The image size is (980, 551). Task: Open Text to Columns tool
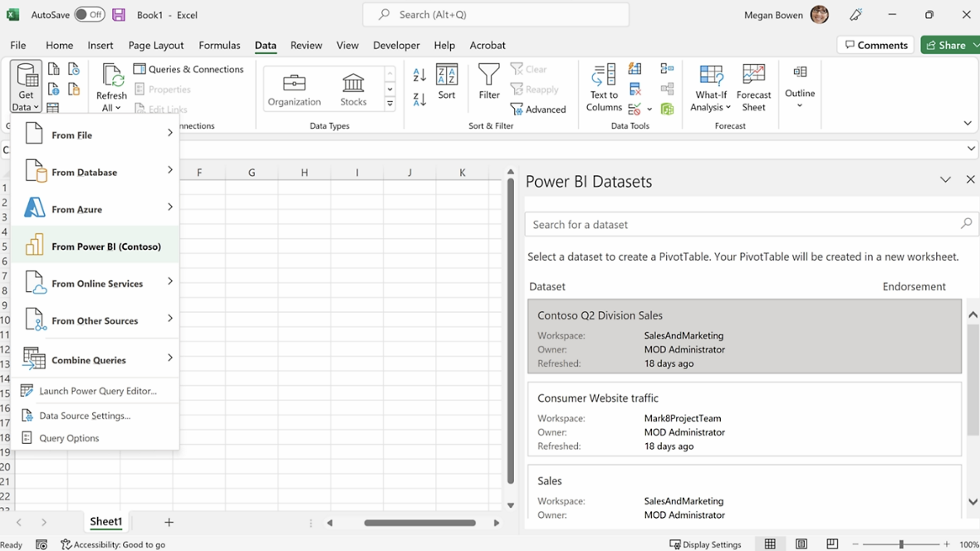pos(604,87)
